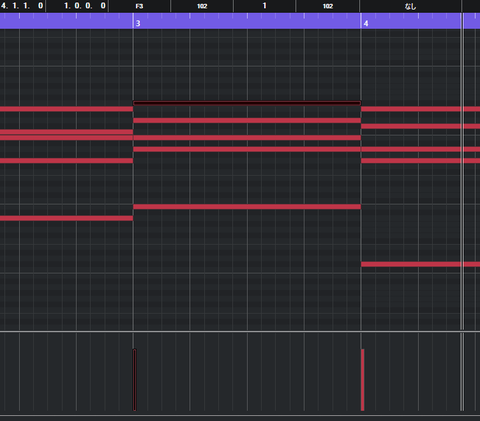Select the highest note in bar 4
Viewport: 480px width, 421px height.
pyautogui.click(x=420, y=109)
